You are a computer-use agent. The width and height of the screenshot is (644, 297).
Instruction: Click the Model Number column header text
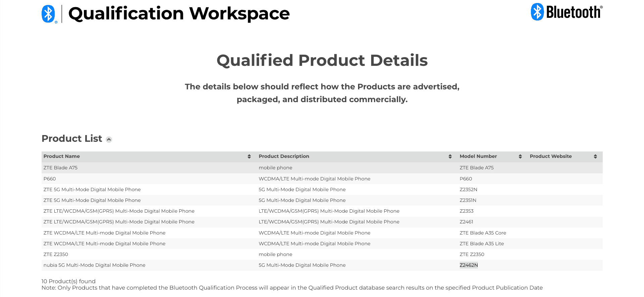click(x=478, y=156)
